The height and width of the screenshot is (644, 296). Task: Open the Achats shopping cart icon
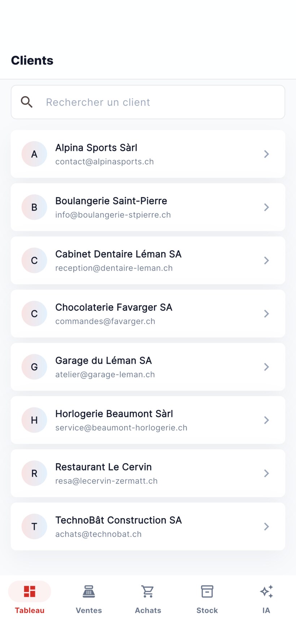(x=148, y=592)
